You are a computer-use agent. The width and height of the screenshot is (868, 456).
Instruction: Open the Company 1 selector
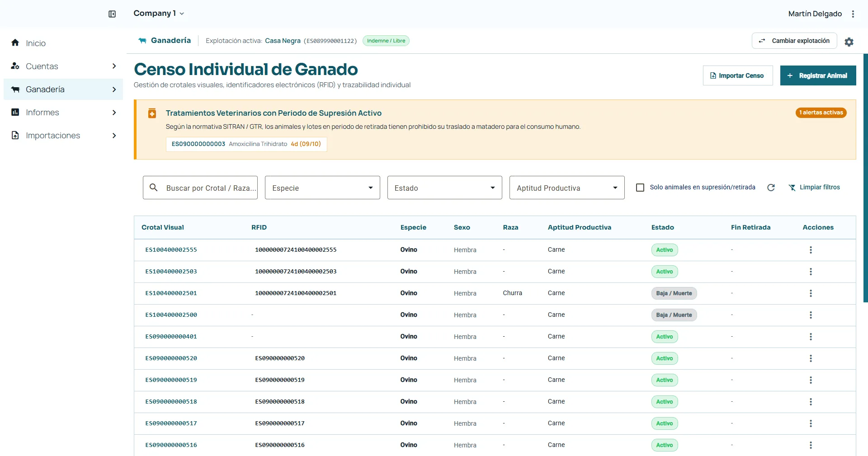(159, 14)
